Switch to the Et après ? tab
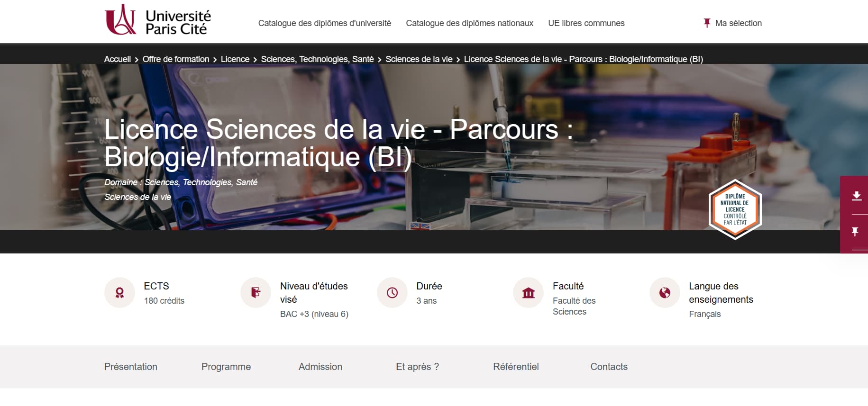Screen dimensions: 868x406 [x=418, y=367]
